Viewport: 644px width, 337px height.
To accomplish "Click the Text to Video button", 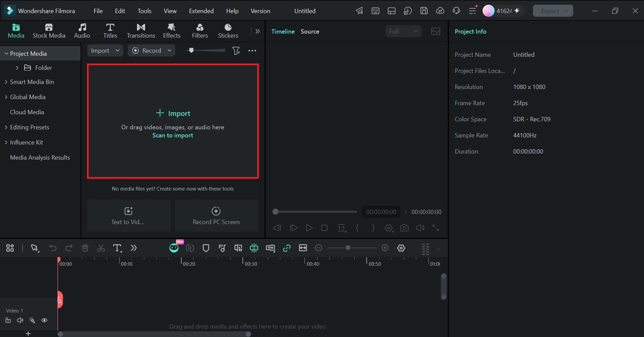I will pyautogui.click(x=129, y=215).
